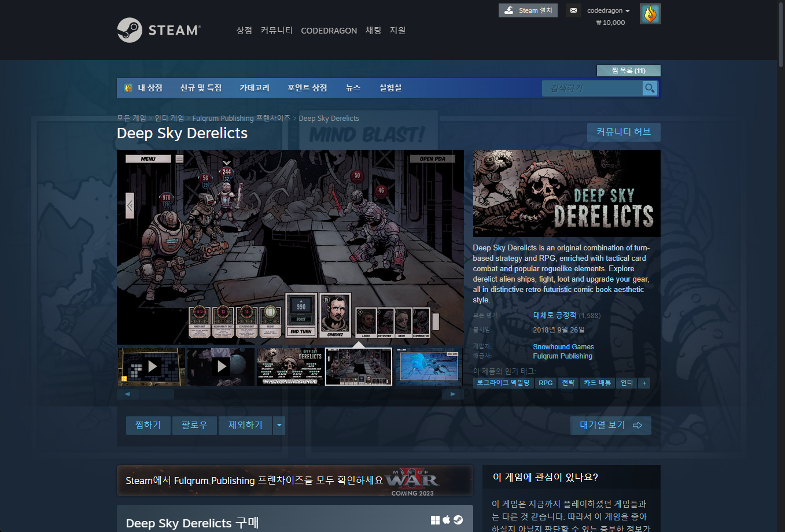Open the 카테고리 tab
785x532 pixels.
point(255,88)
